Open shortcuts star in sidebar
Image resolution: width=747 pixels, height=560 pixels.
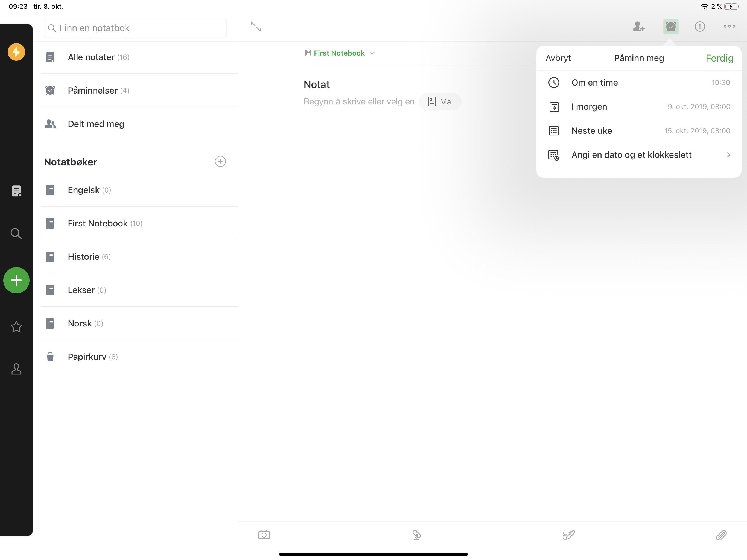coord(16,326)
